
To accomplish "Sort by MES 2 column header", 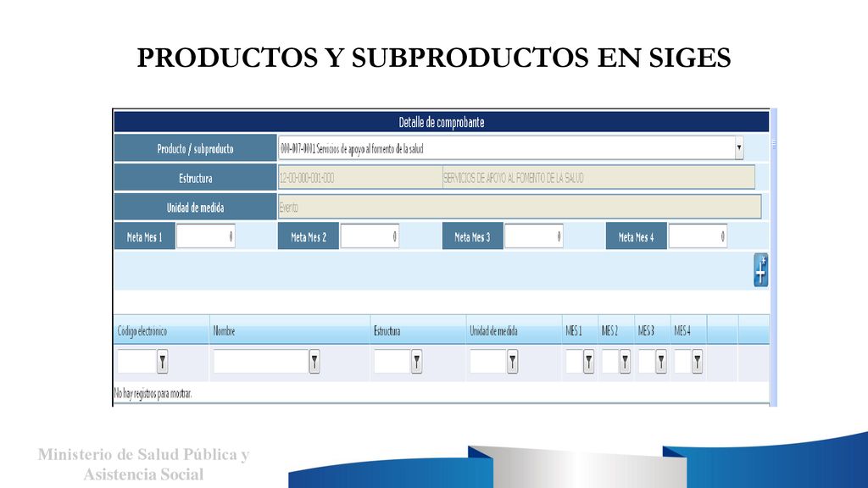I will 616,330.
